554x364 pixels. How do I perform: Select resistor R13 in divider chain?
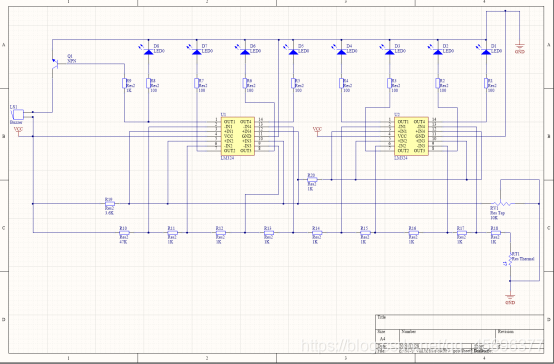coord(269,233)
